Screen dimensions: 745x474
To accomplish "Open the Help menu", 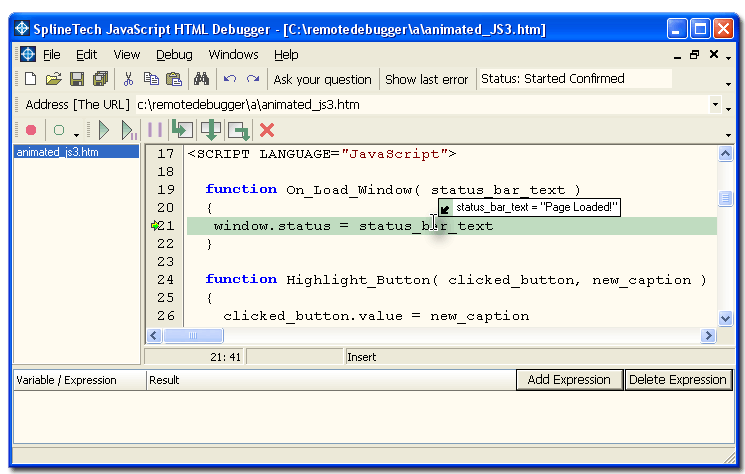I will (x=286, y=55).
